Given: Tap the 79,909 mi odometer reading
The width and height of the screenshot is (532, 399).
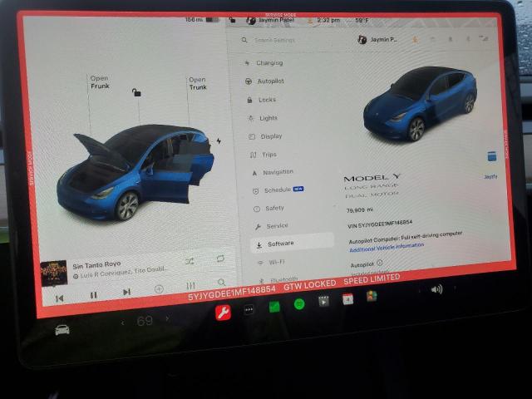Looking at the screenshot, I should [x=360, y=210].
